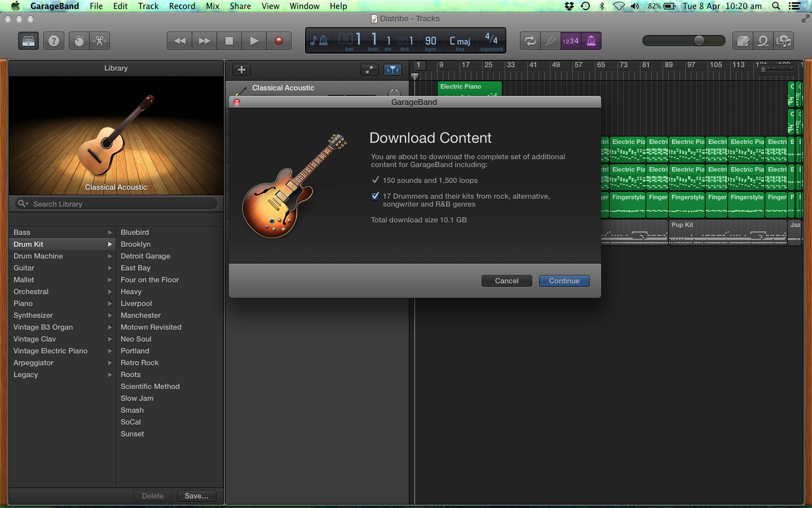Click the Rewind transport button
Image resolution: width=812 pixels, height=508 pixels.
tap(180, 41)
